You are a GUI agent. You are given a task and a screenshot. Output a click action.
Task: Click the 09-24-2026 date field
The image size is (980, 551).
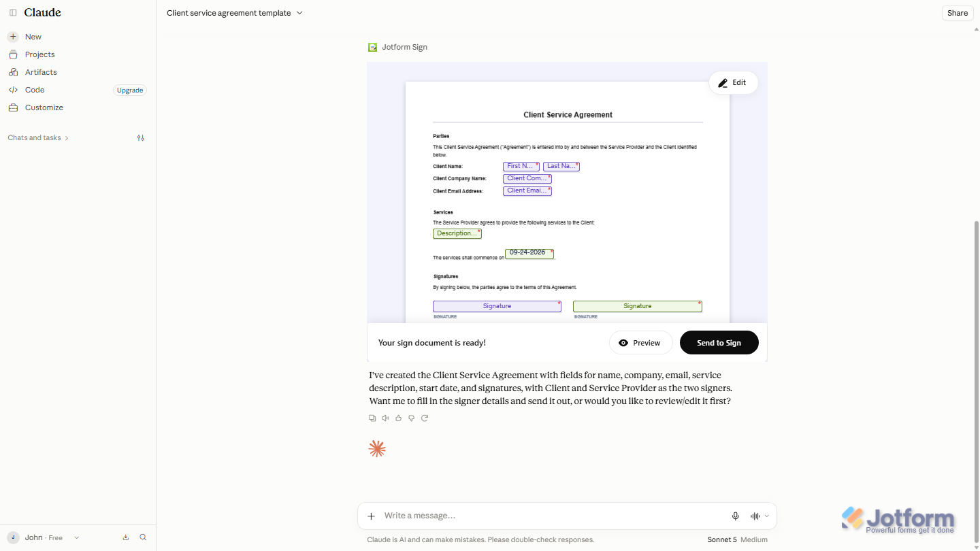tap(529, 254)
